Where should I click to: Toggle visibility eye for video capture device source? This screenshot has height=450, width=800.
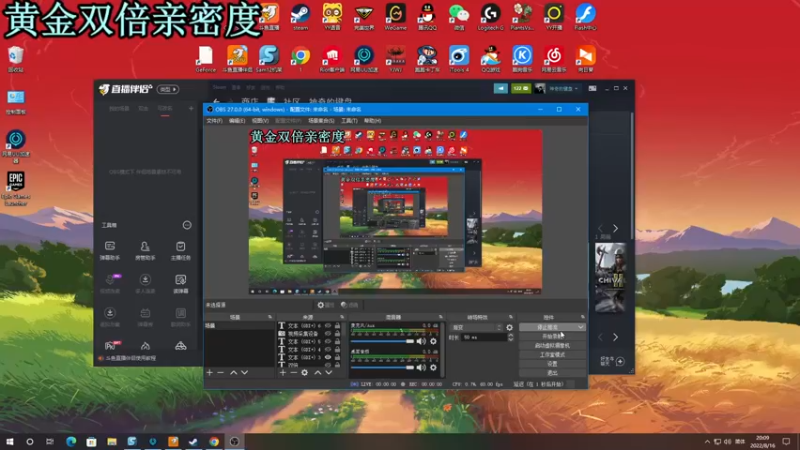click(328, 334)
